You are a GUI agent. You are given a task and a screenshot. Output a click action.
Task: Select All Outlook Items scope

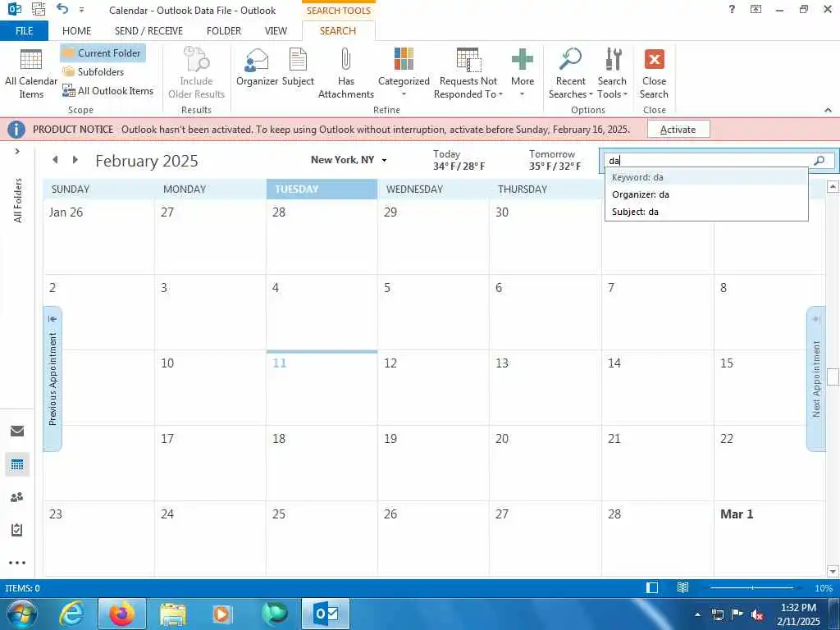(108, 91)
